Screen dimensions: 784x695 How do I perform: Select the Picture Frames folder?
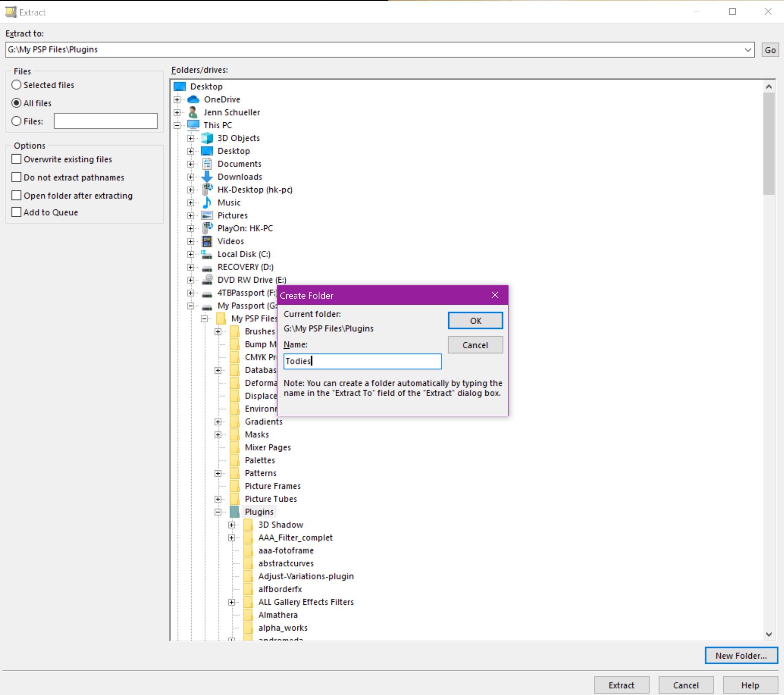click(272, 486)
